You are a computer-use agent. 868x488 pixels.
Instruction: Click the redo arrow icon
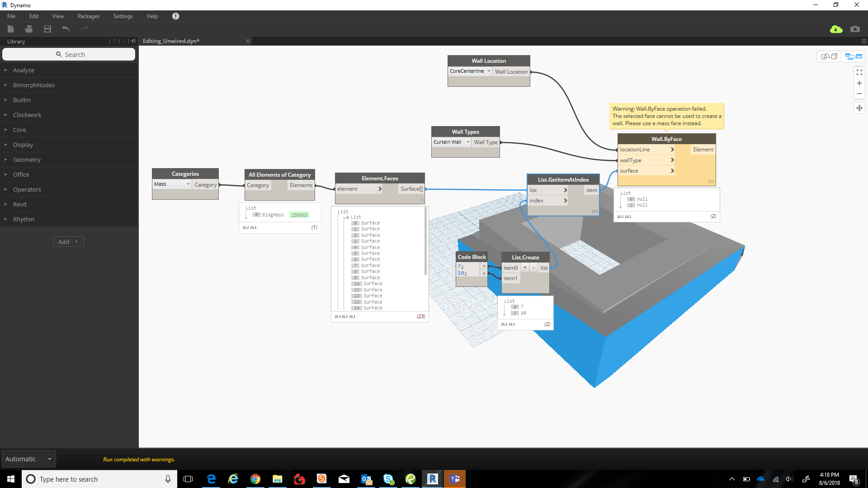tap(84, 29)
